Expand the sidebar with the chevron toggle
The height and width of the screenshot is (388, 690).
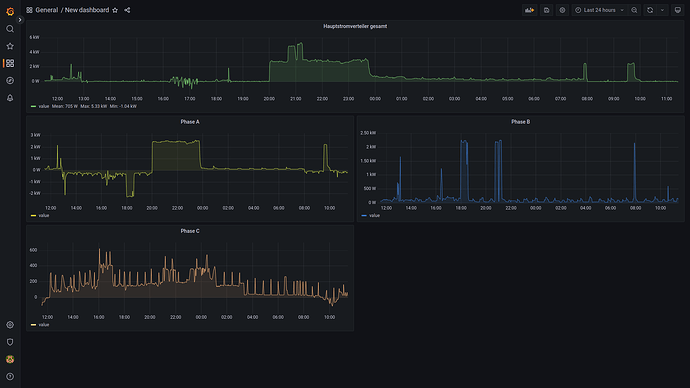pos(20,20)
